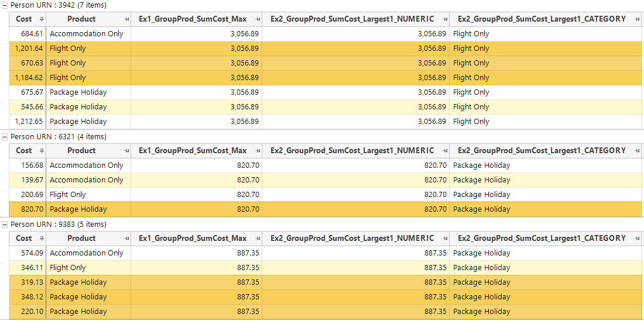The image size is (644, 321).
Task: Select the 319.13 cost cell
Action: (x=28, y=282)
